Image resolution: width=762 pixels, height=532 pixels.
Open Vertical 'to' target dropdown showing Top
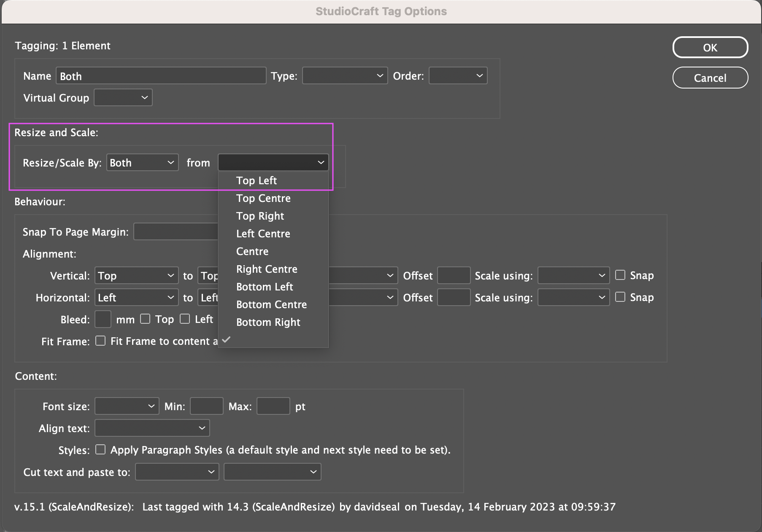click(208, 276)
